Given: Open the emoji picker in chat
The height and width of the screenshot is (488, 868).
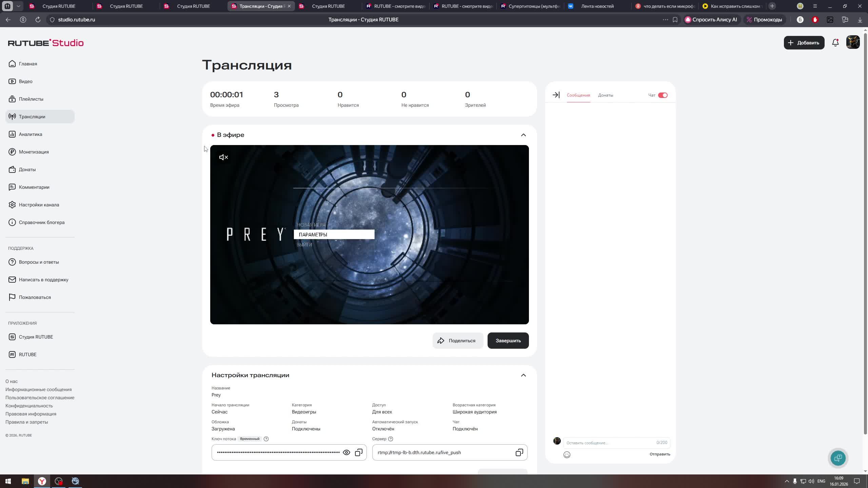Looking at the screenshot, I should 567,454.
